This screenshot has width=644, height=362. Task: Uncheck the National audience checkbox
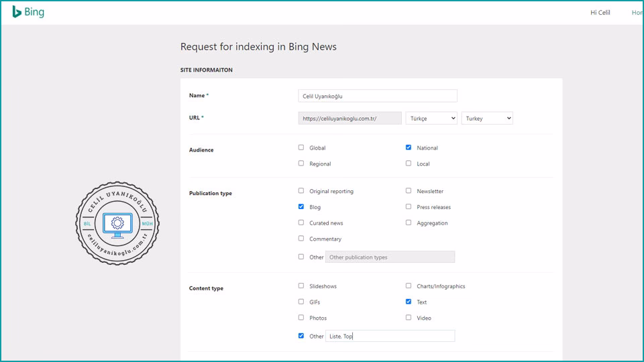pos(409,147)
